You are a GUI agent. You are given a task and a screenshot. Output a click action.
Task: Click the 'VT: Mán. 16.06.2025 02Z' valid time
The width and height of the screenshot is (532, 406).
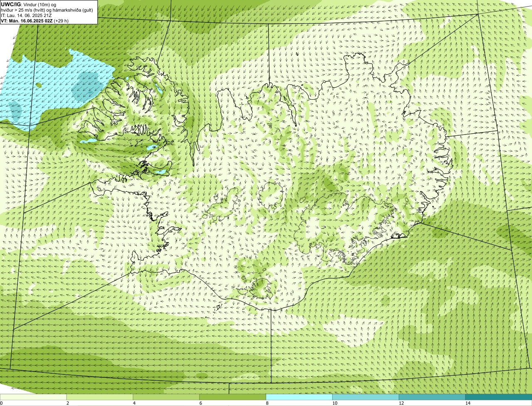(27, 21)
